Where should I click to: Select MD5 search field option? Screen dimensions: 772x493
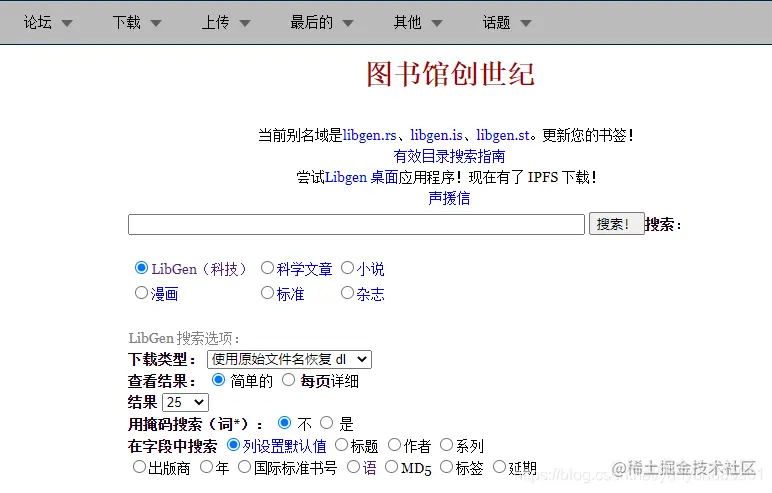pyautogui.click(x=391, y=466)
